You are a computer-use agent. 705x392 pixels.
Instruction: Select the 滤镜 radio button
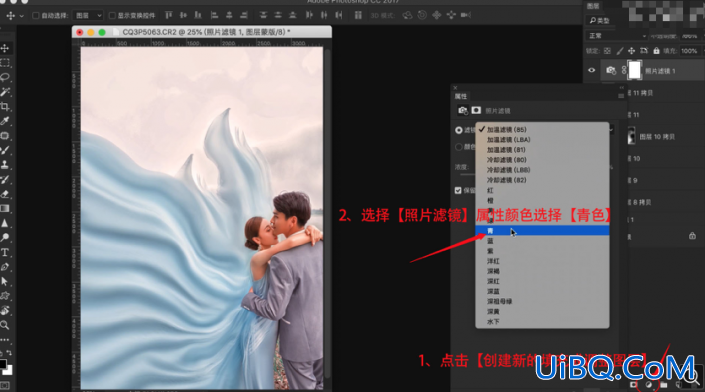tap(459, 130)
